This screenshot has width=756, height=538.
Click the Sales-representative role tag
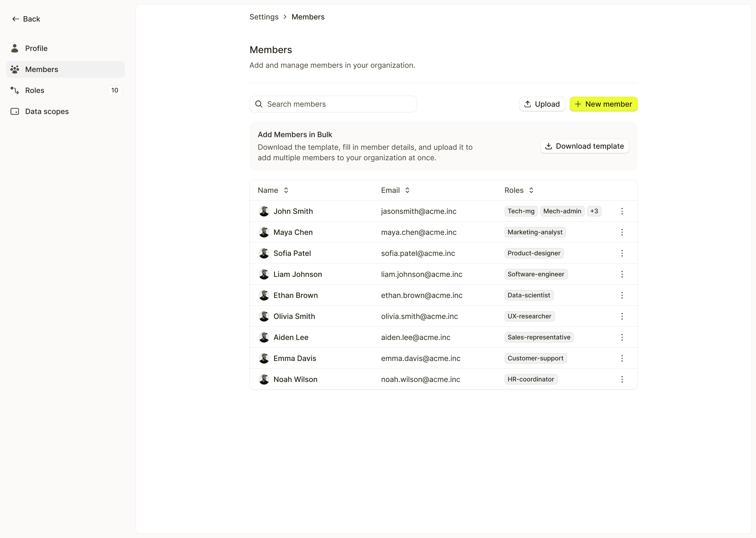pos(539,337)
